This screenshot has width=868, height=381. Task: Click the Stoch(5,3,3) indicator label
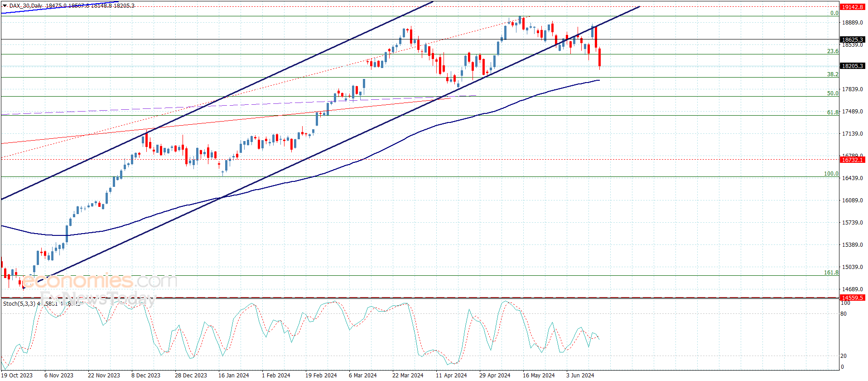pos(19,304)
